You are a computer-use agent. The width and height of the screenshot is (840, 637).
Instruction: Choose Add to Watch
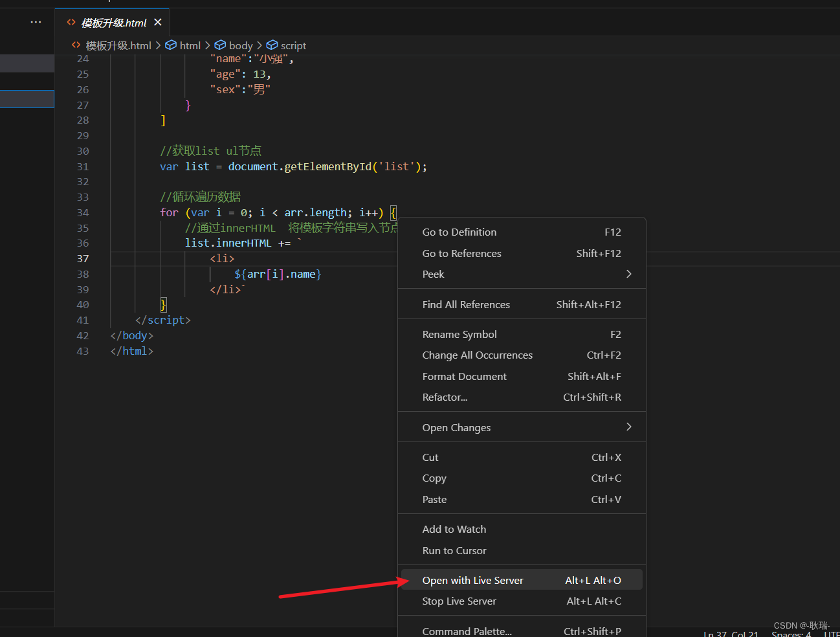click(x=522, y=529)
